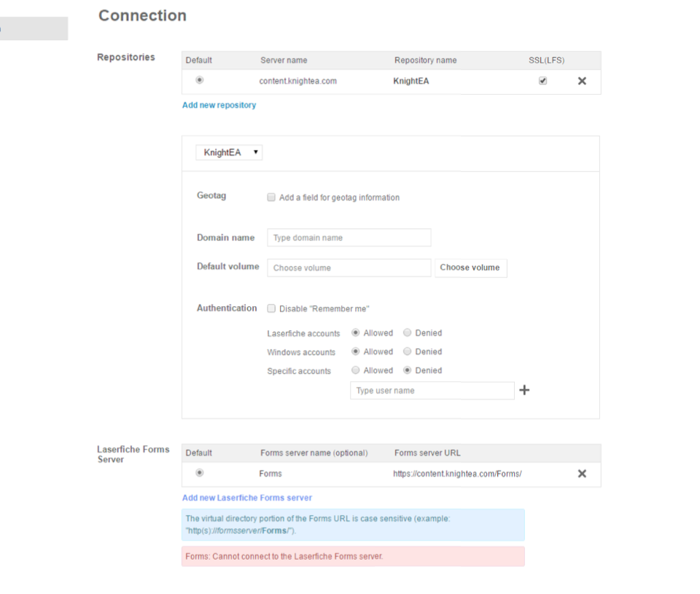Select KnightEA as default repository
This screenshot has height=594, width=700.
[x=200, y=80]
